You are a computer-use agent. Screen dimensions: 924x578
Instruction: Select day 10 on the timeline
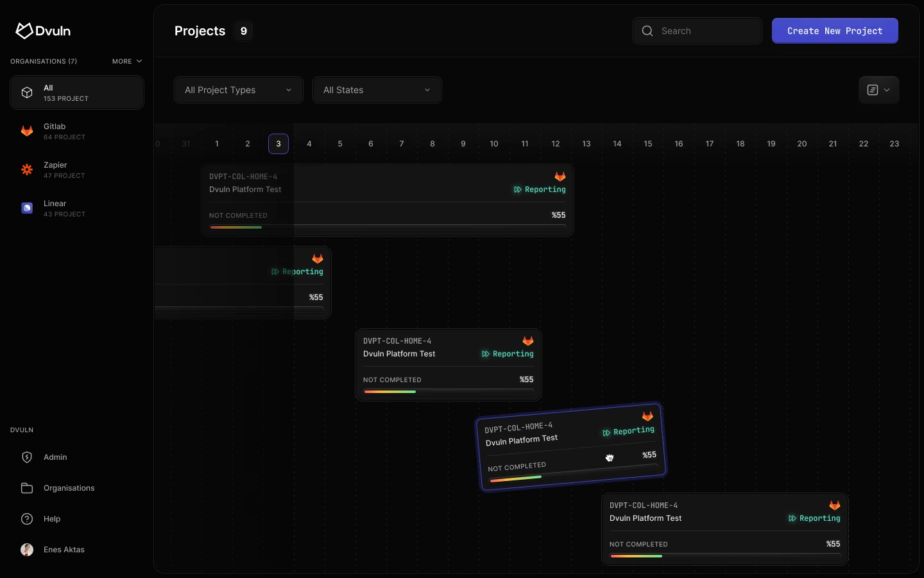[x=494, y=144]
